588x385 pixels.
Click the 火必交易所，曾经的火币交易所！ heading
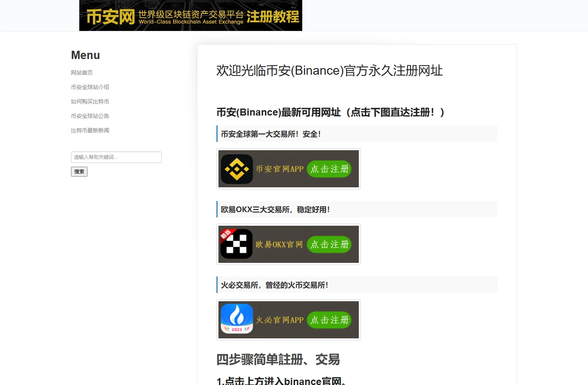click(275, 285)
